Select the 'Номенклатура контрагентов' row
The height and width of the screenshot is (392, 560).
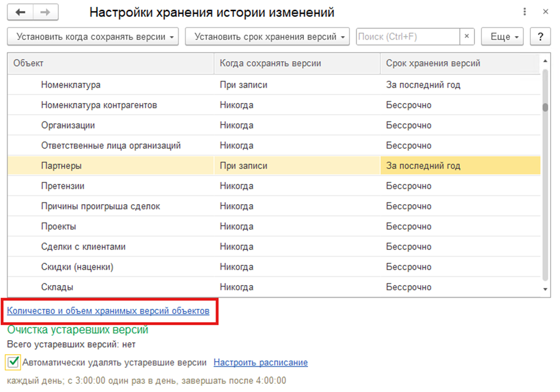274,105
